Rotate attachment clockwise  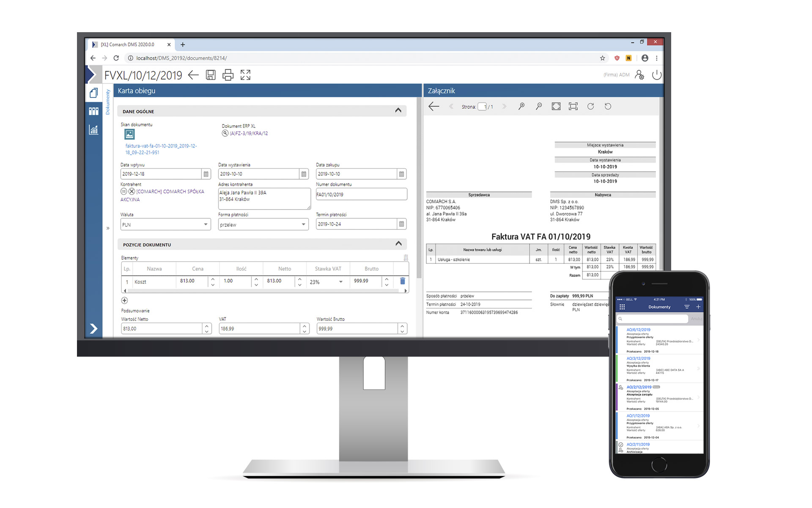click(590, 106)
